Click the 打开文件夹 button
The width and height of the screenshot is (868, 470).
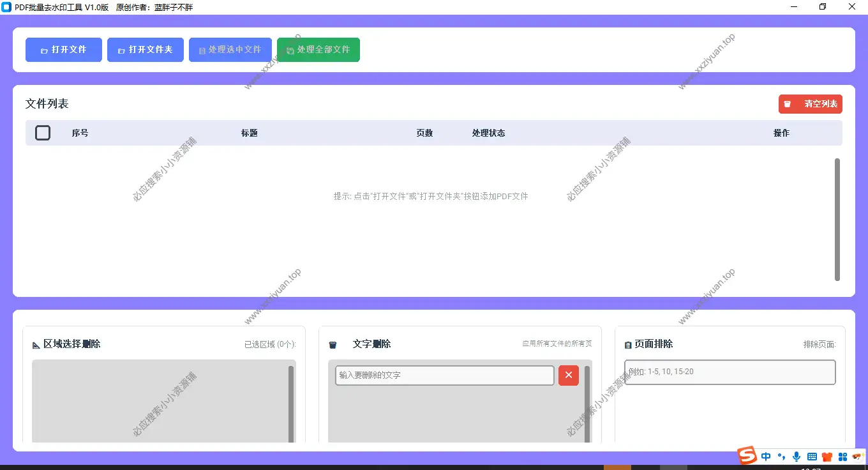coord(145,49)
